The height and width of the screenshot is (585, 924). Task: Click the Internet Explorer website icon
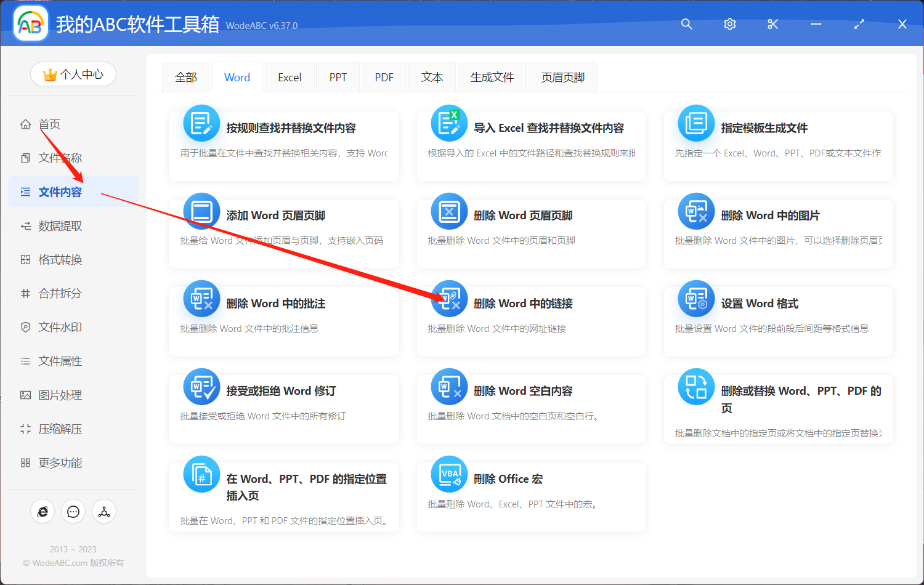pos(43,511)
